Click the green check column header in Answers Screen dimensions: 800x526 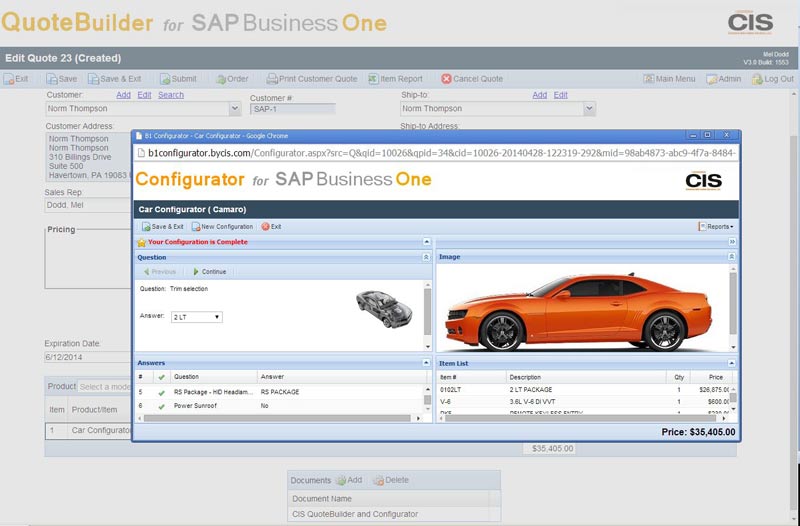162,377
